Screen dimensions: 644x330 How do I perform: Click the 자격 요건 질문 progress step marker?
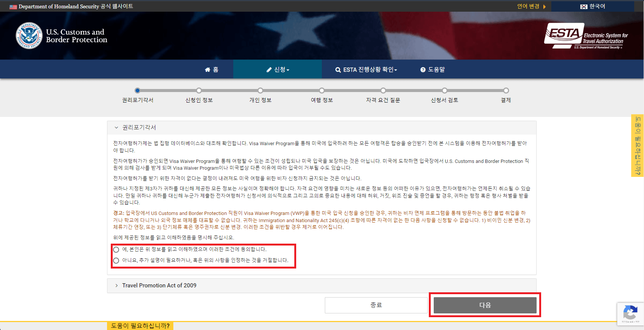click(383, 91)
